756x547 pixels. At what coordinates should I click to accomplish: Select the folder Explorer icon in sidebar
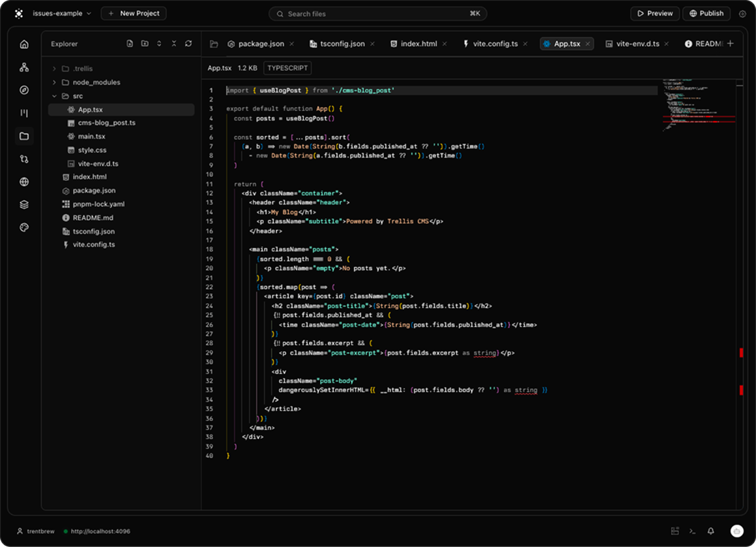(24, 136)
